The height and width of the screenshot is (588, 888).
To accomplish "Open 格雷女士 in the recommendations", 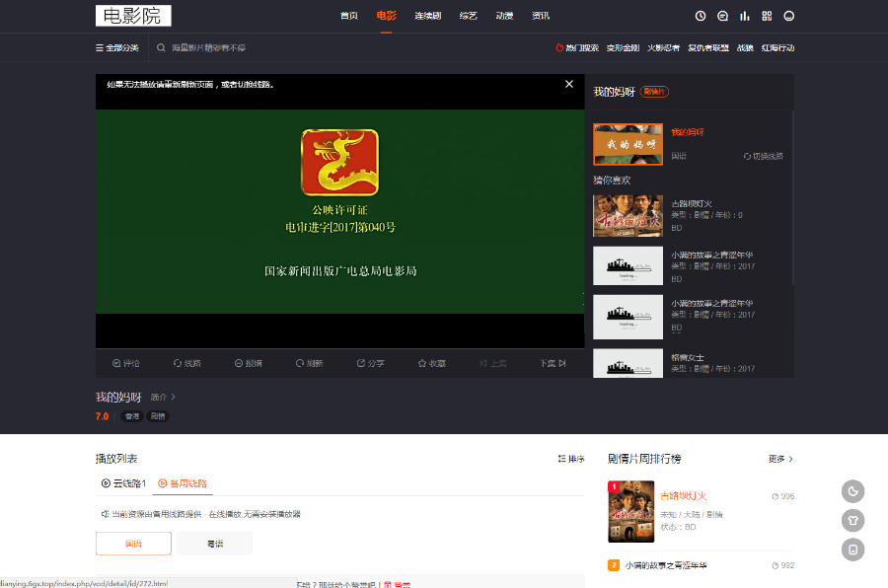I will point(688,357).
